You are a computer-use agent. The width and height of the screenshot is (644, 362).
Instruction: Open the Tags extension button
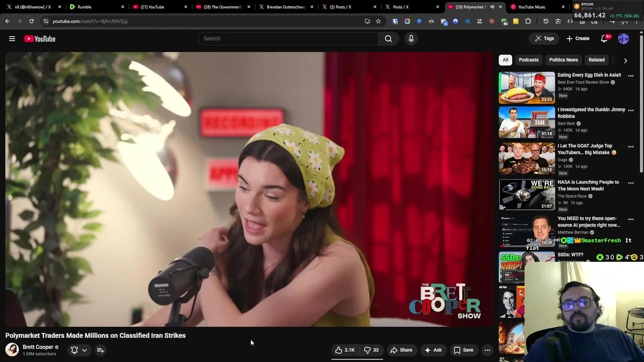click(x=544, y=38)
